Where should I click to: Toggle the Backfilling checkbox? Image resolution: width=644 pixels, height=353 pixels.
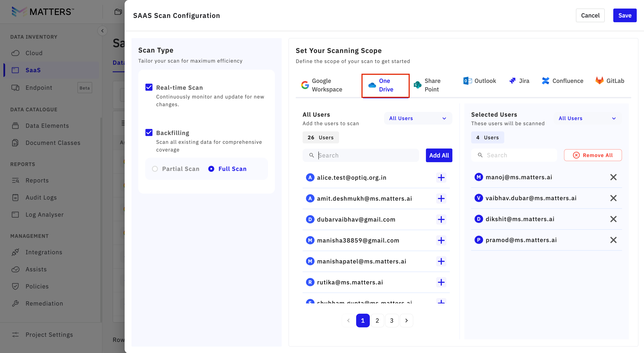coord(149,132)
